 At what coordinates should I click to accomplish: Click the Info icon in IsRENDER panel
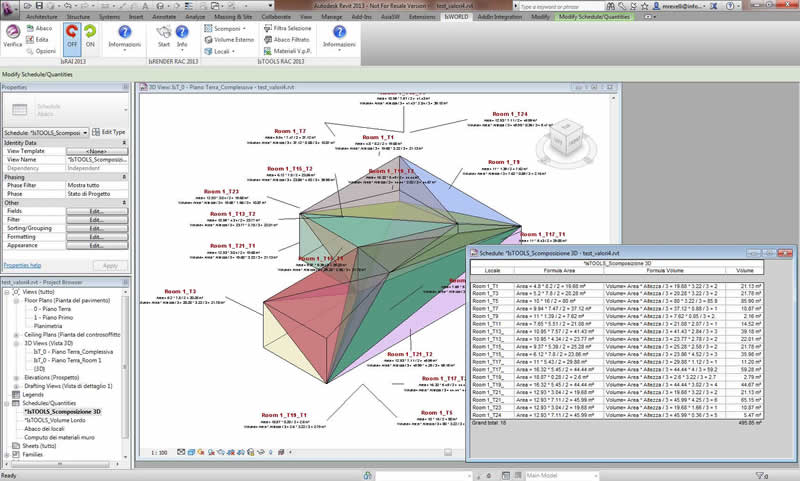pos(182,32)
